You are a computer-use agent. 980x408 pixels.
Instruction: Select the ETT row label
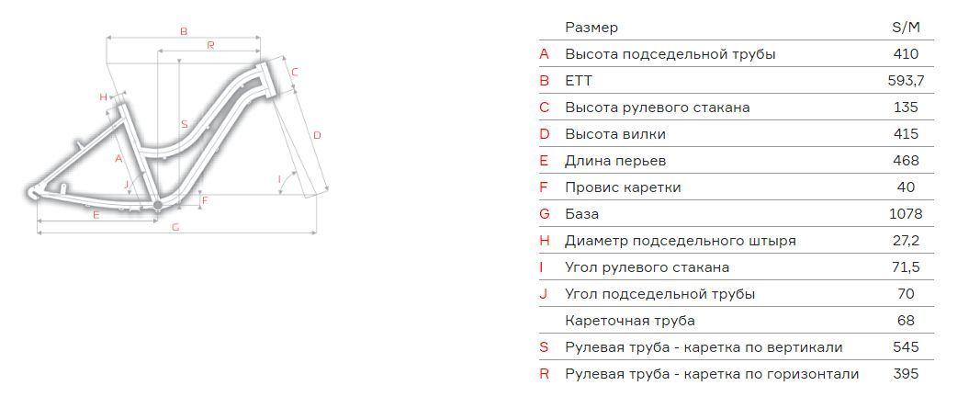coord(578,81)
